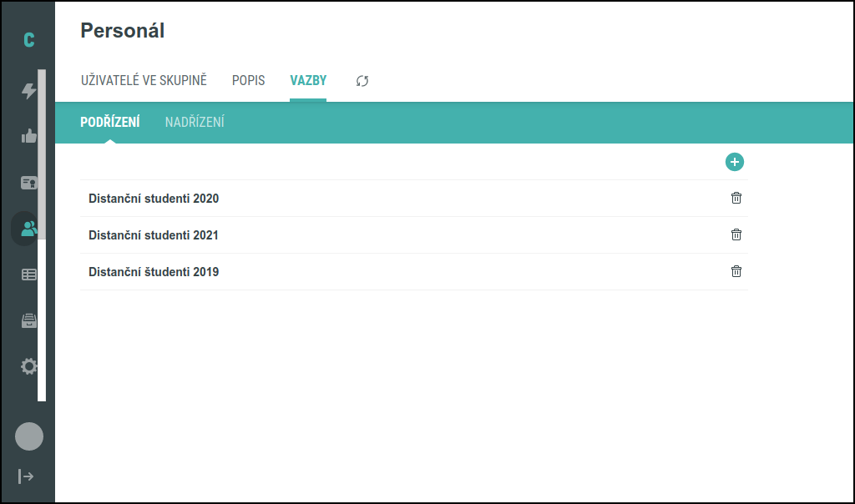Screen dimensions: 855x504
Task: Click the ID card icon in sidebar
Action: [x=28, y=182]
